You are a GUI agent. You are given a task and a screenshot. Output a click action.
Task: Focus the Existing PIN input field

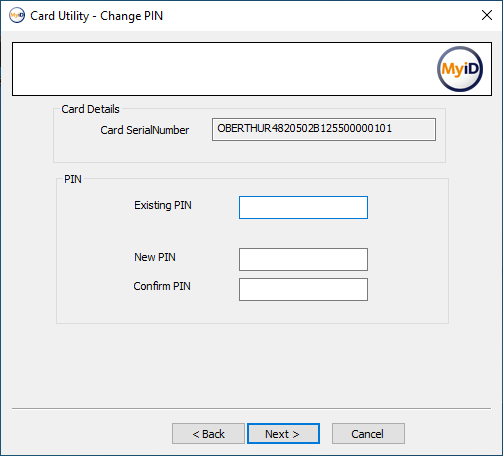click(303, 207)
